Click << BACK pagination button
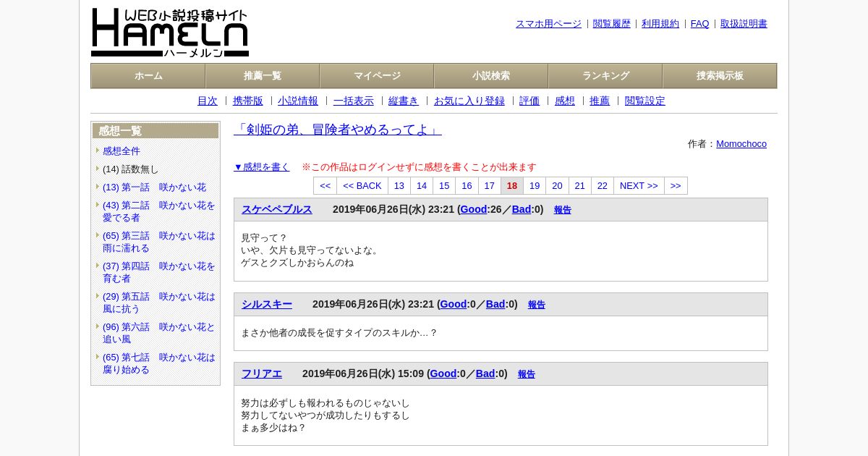This screenshot has width=868, height=456. coord(362,185)
